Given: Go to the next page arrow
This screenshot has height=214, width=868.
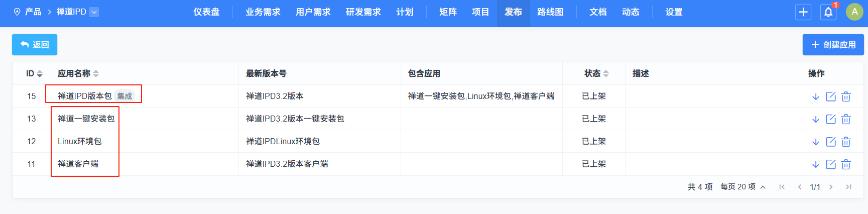Looking at the screenshot, I should click(x=831, y=187).
